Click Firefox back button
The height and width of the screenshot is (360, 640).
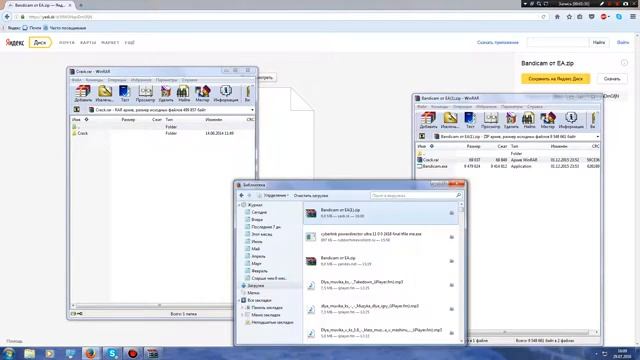(x=7, y=17)
